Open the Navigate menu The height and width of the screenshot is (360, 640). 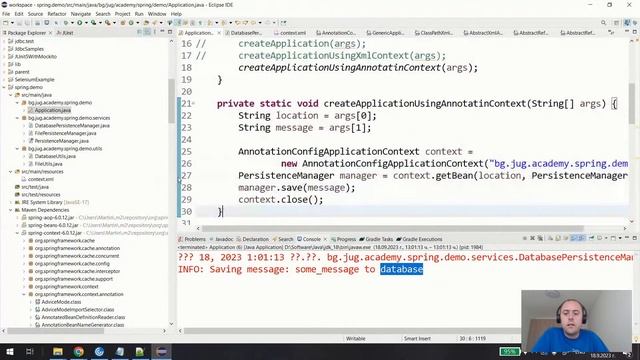pos(81,14)
